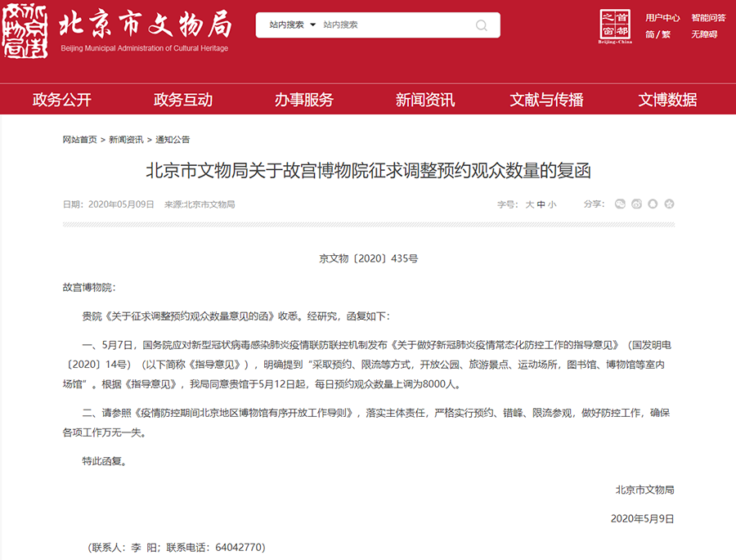
Task: Click 通知公告 in breadcrumb
Action: click(173, 140)
